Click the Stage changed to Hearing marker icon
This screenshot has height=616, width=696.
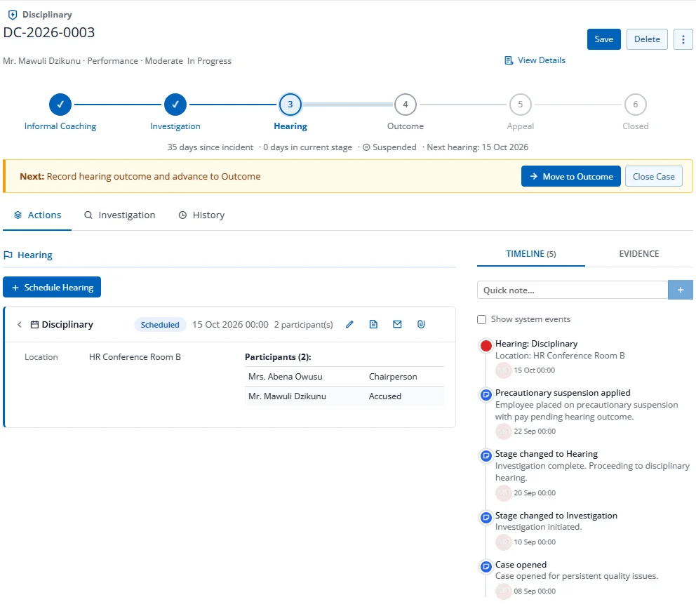point(486,455)
